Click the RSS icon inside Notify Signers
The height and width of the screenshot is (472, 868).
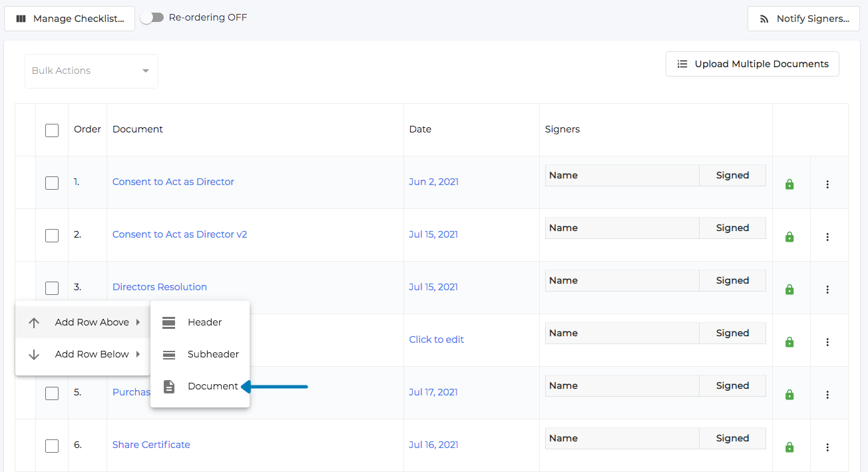763,18
